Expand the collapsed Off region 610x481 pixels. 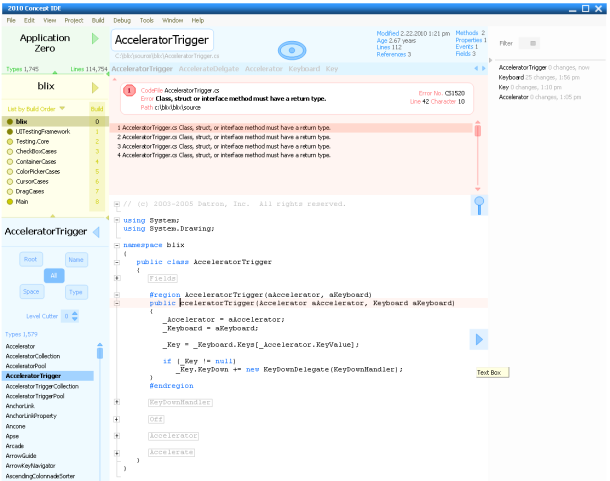pos(117,419)
